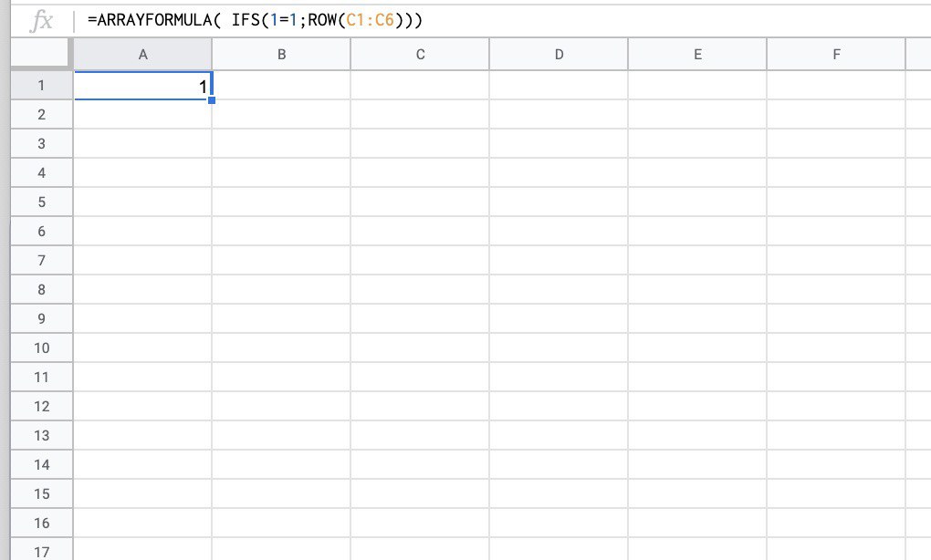
Task: Select column D header
Action: (559, 55)
